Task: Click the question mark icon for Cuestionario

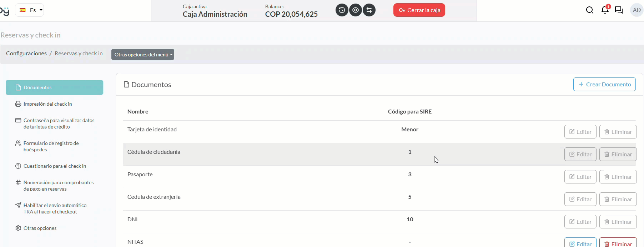Action: 18,166
